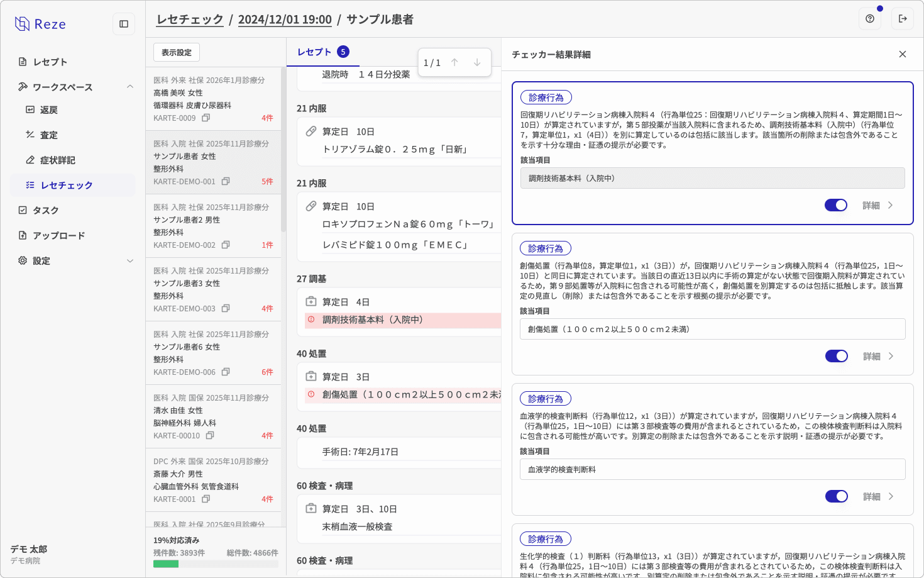
Task: Disable the first 診療行為 result toggle
Action: coord(836,205)
